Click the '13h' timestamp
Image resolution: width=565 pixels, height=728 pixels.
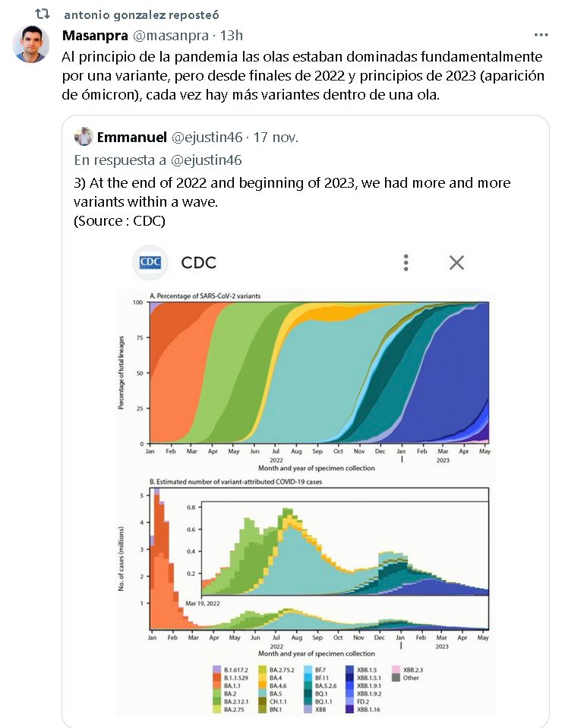[x=230, y=35]
